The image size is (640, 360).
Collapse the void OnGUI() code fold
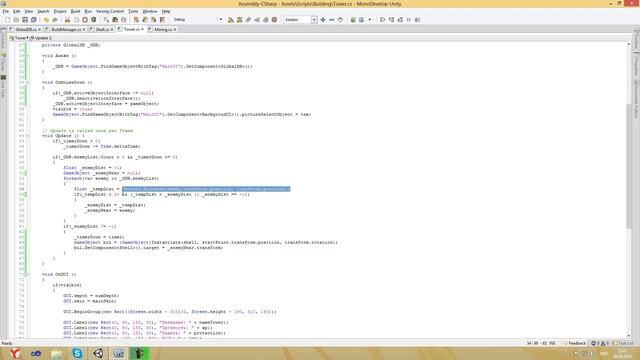coord(27,274)
